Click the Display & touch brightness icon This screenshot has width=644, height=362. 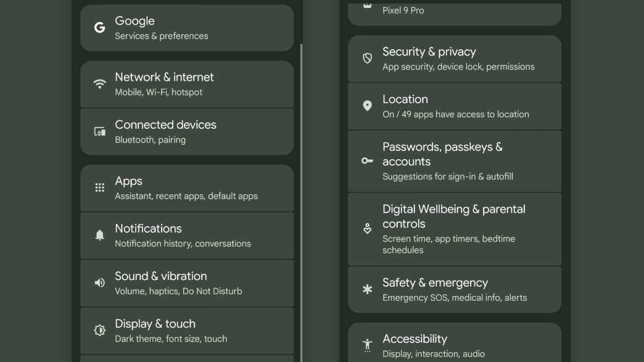click(x=99, y=330)
